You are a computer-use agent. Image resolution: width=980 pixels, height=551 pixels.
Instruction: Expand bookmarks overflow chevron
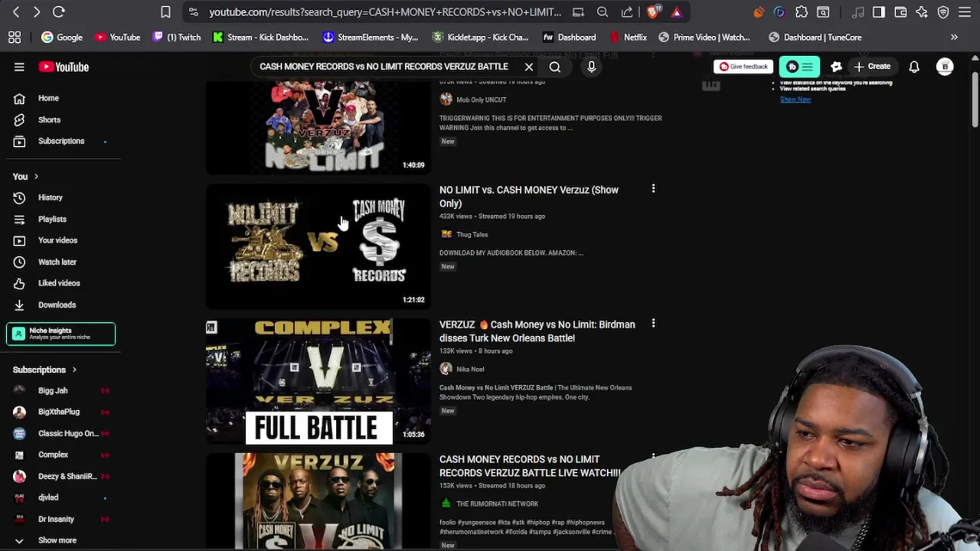point(954,37)
